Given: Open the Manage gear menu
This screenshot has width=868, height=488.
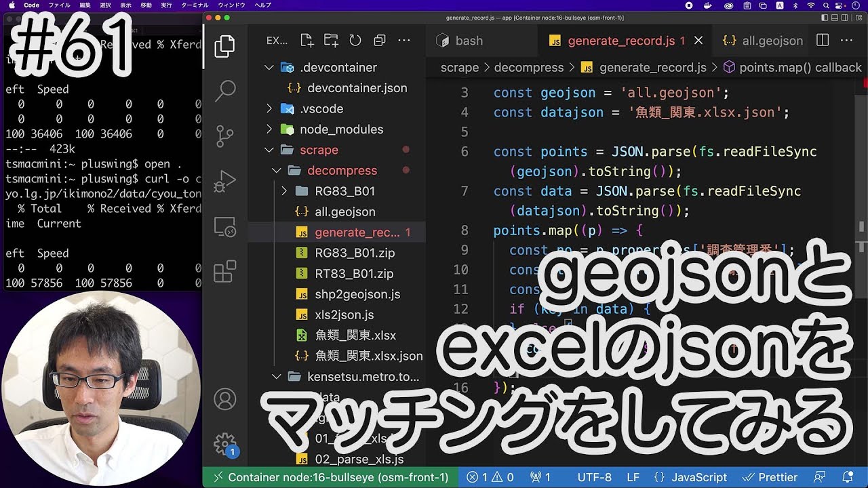Looking at the screenshot, I should 224,445.
